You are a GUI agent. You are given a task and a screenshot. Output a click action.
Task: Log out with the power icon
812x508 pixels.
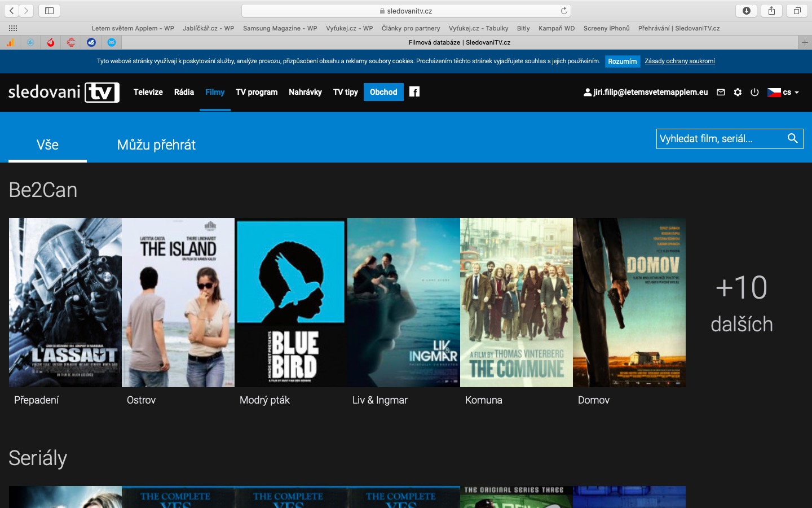754,92
